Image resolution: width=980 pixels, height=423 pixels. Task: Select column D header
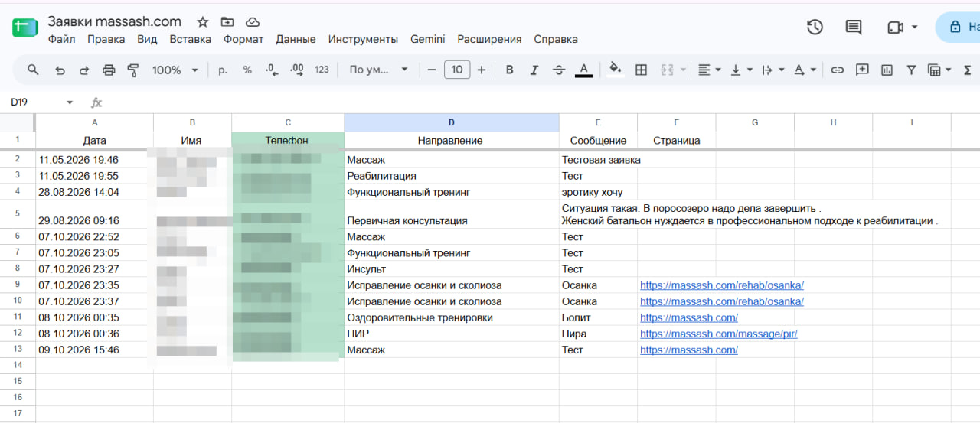(452, 122)
